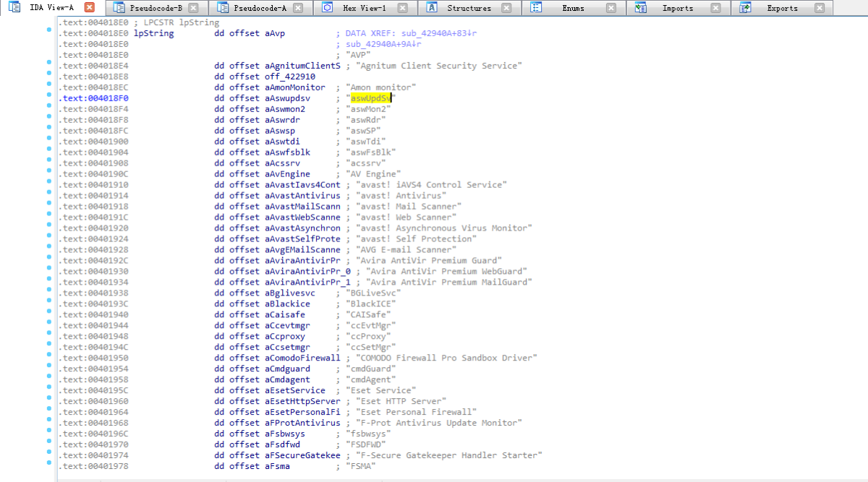Open the Exports tab
The width and height of the screenshot is (868, 482).
click(783, 9)
